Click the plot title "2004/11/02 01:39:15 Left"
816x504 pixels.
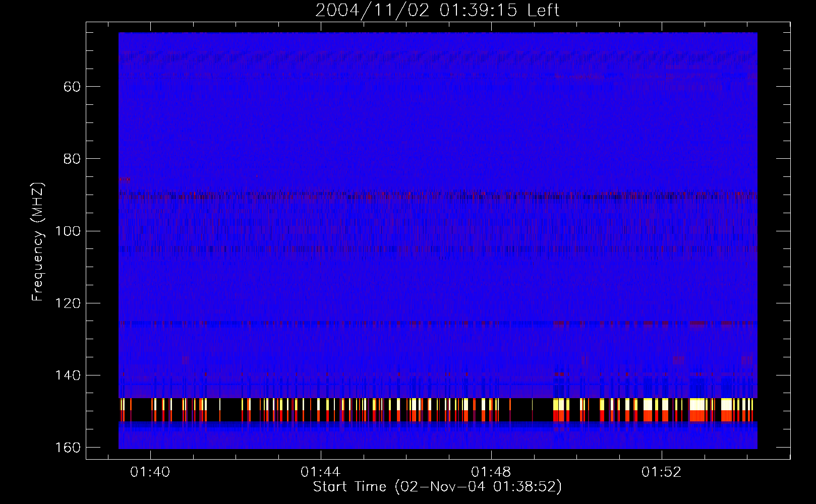point(437,10)
